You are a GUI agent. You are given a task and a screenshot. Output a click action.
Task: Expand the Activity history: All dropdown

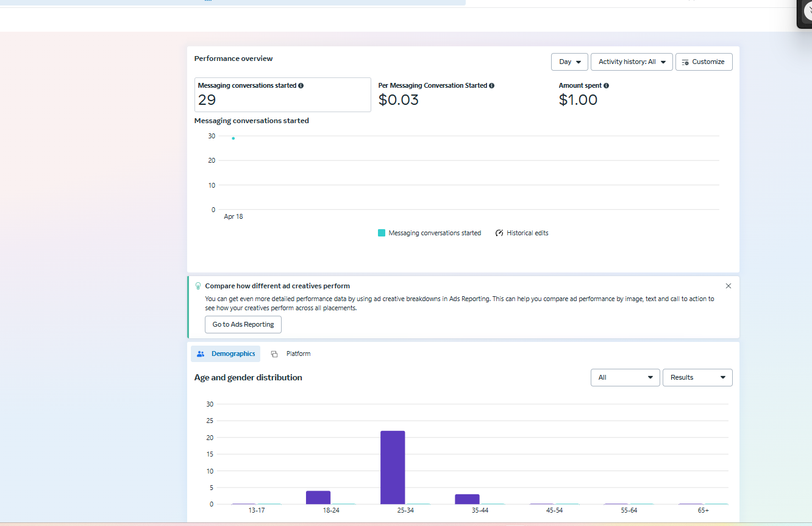tap(632, 62)
